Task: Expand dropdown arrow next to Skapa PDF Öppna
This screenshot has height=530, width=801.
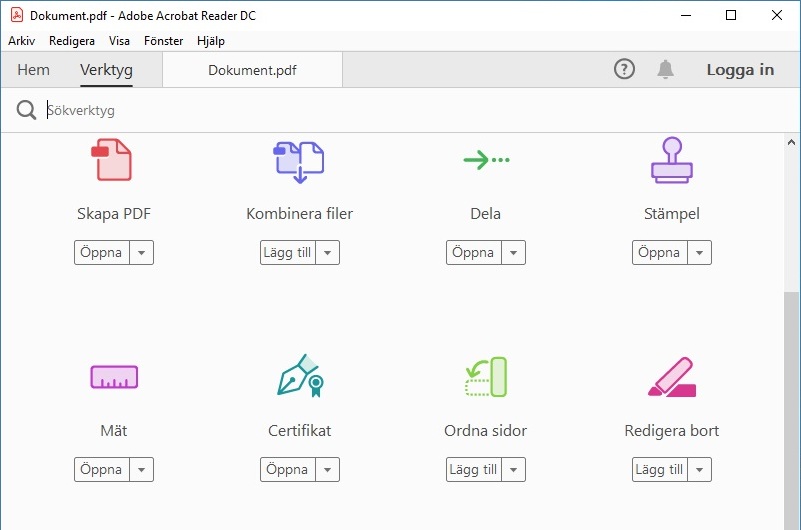Action: [142, 253]
